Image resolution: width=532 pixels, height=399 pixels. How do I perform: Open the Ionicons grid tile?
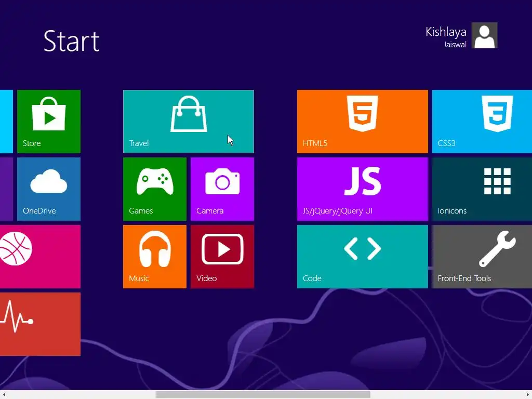[x=482, y=189]
